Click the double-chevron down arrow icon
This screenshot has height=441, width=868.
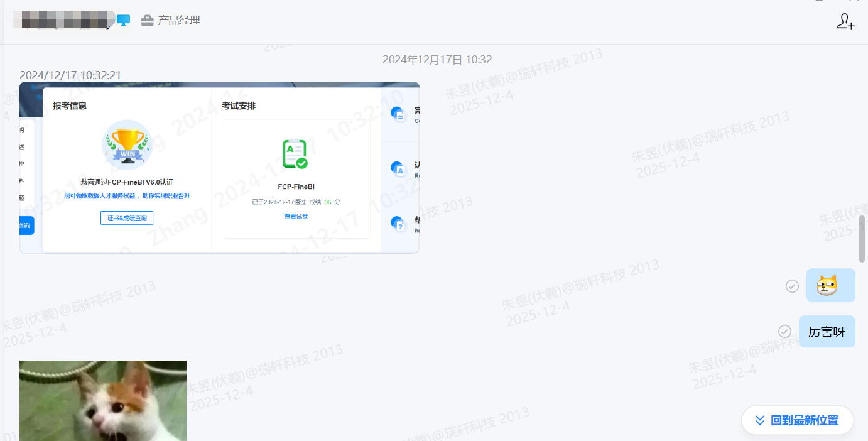tap(760, 420)
